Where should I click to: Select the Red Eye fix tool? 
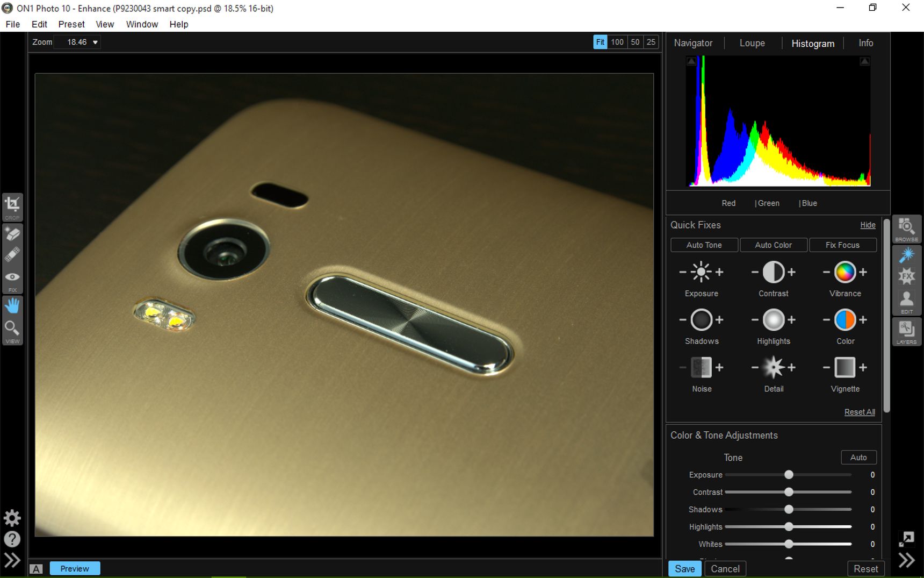12,277
